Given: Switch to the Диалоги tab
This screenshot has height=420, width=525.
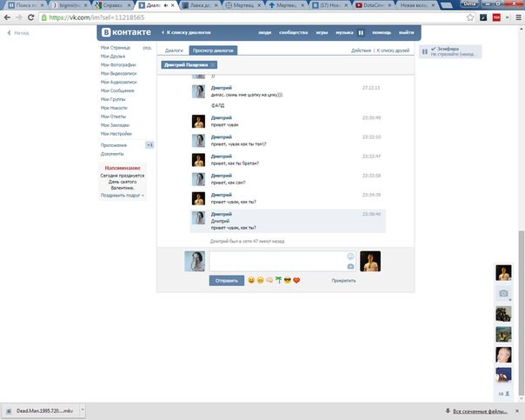Looking at the screenshot, I should tap(174, 50).
